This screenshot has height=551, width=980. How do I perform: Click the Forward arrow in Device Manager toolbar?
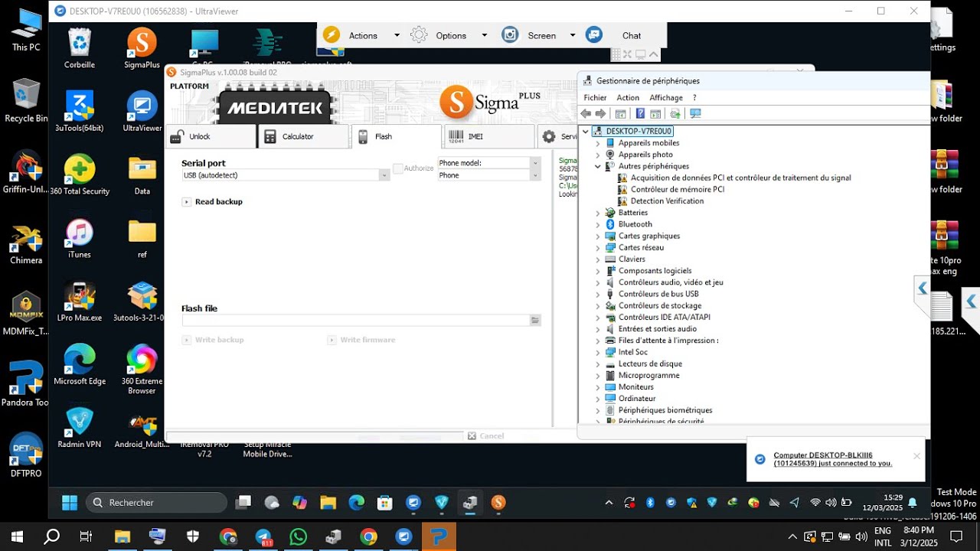point(600,114)
